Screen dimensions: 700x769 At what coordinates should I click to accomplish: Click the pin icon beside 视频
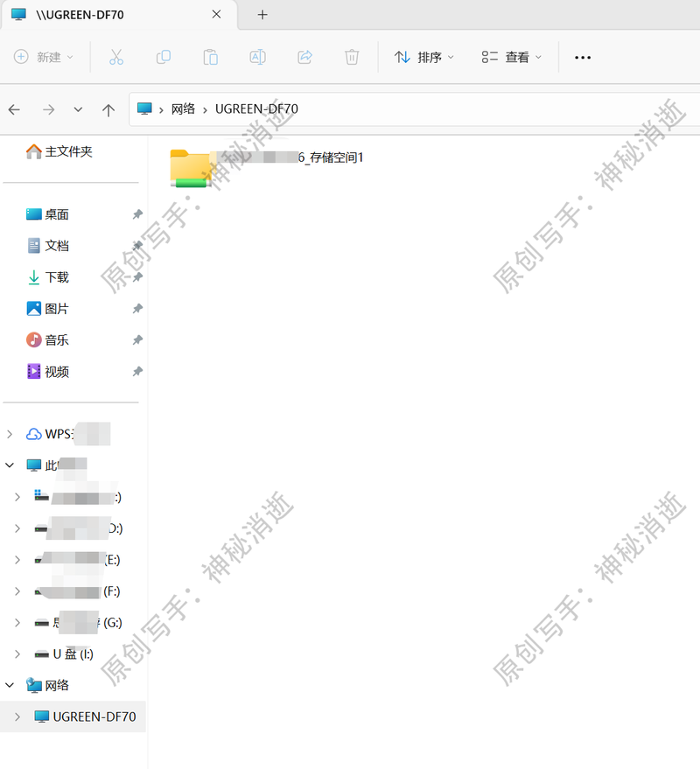point(137,371)
